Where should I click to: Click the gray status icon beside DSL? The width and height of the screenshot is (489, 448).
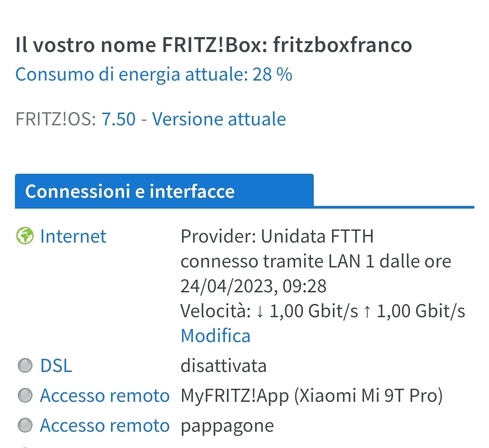click(x=24, y=366)
